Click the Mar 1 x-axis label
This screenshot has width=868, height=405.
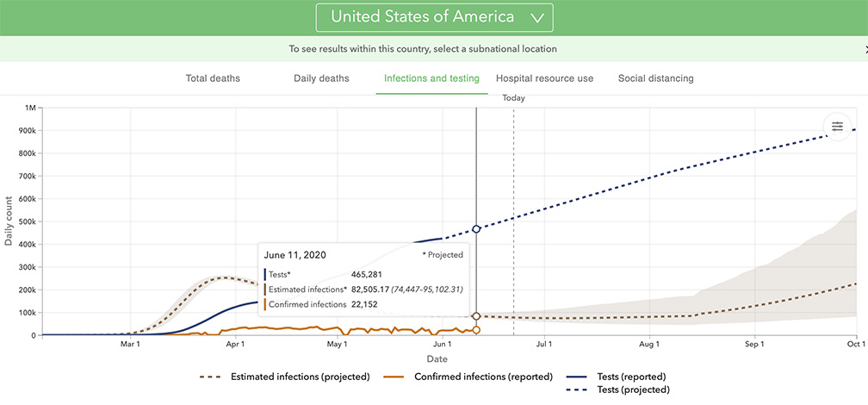(x=130, y=344)
